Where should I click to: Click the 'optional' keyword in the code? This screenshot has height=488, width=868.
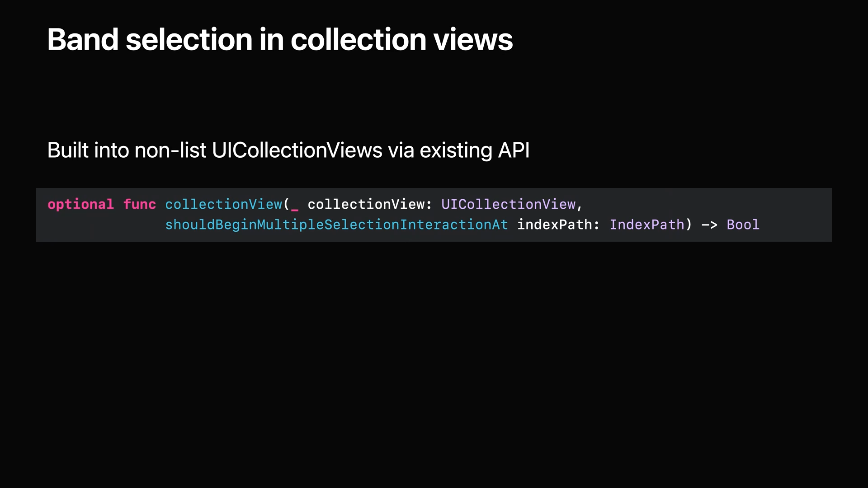click(80, 204)
